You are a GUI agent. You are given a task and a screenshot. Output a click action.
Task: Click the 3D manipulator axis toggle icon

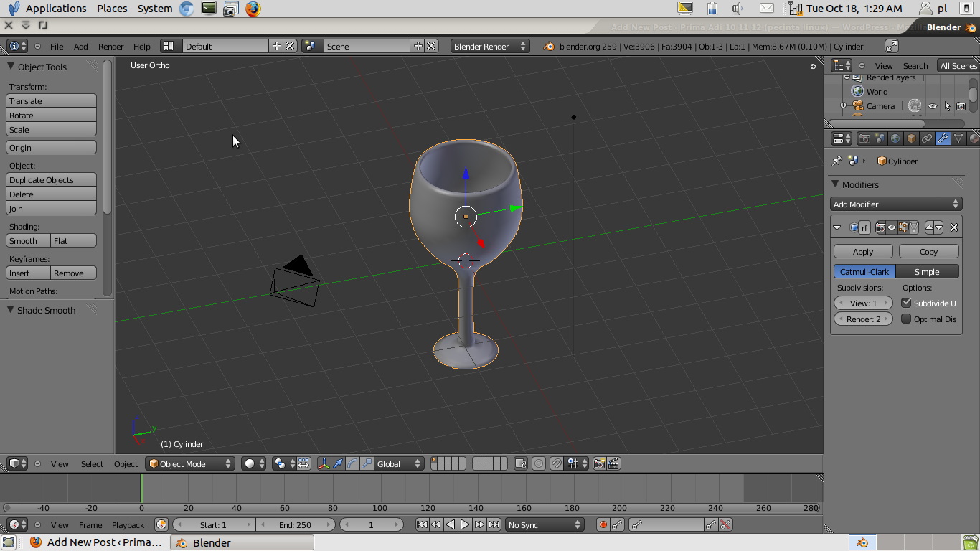pos(324,464)
